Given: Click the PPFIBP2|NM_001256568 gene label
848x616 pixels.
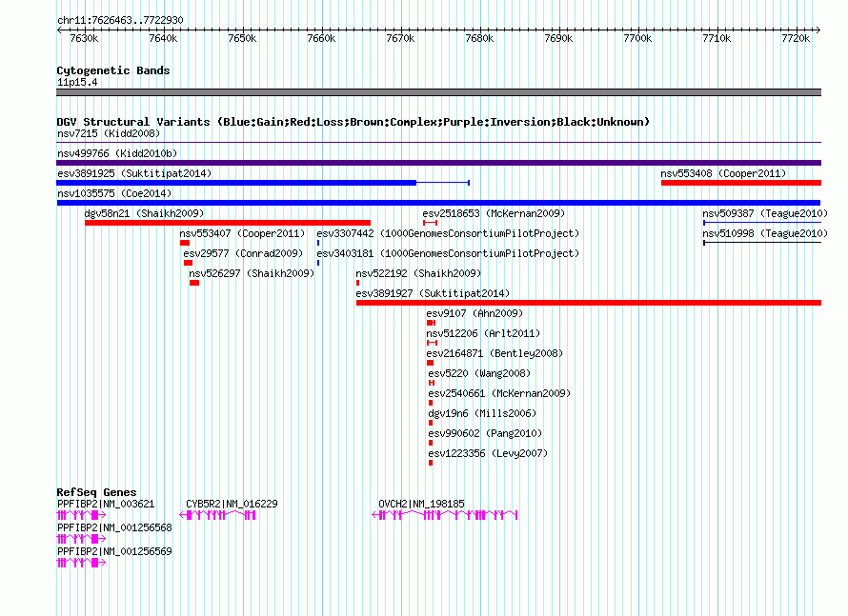Looking at the screenshot, I should click(114, 527).
